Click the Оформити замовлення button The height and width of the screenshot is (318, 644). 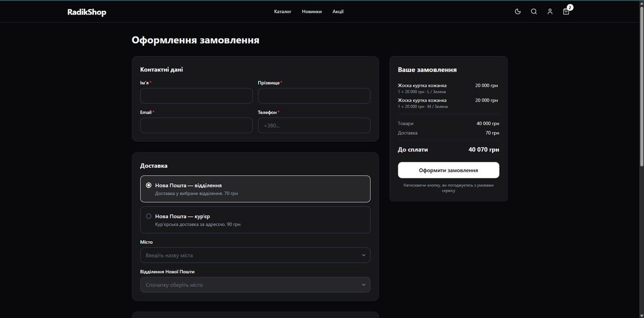pos(449,170)
